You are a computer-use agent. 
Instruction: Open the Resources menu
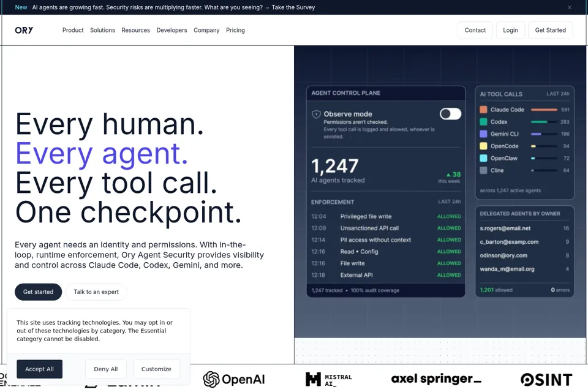coord(136,30)
